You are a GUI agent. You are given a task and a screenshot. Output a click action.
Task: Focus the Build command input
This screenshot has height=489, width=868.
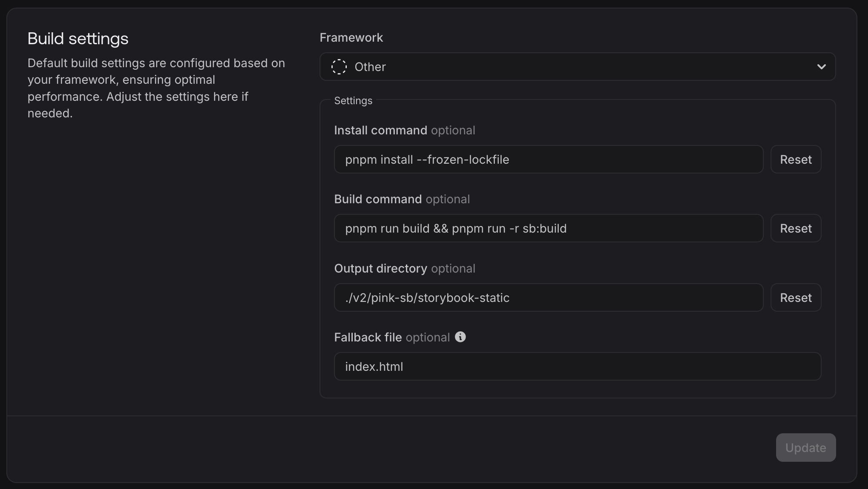tap(548, 228)
